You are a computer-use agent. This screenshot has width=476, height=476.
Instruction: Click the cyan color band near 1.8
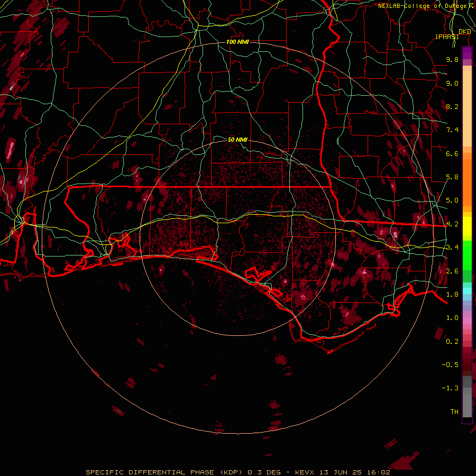point(467,291)
